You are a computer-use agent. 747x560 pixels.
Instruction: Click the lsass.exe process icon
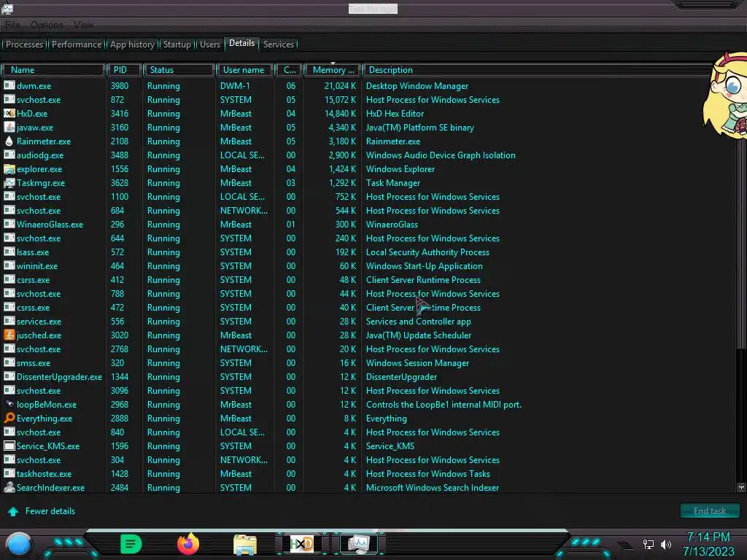click(x=9, y=252)
